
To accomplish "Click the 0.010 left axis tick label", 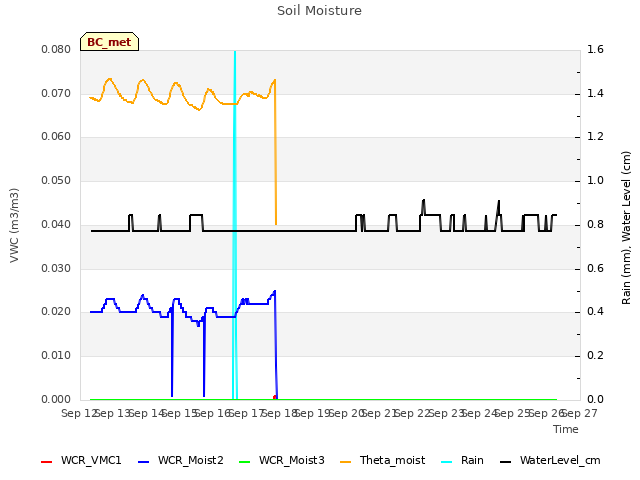I will 56,356.
